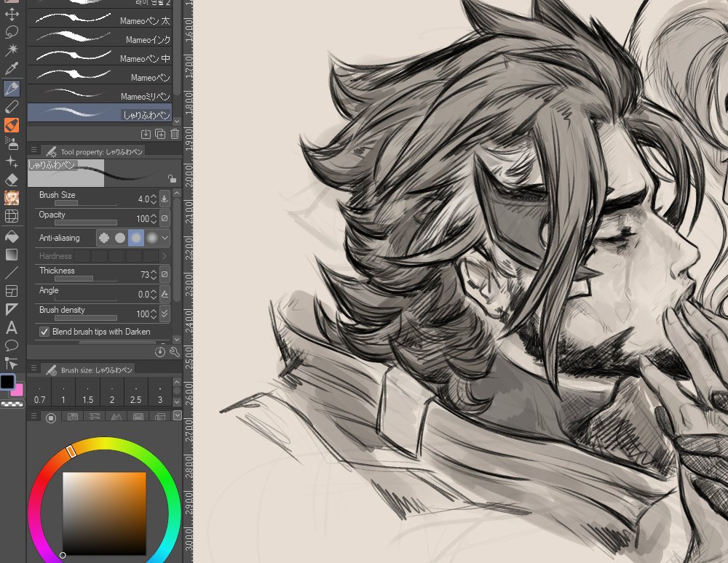Image resolution: width=728 pixels, height=563 pixels.
Task: Choose the no anti-aliasing option
Action: pyautogui.click(x=104, y=238)
